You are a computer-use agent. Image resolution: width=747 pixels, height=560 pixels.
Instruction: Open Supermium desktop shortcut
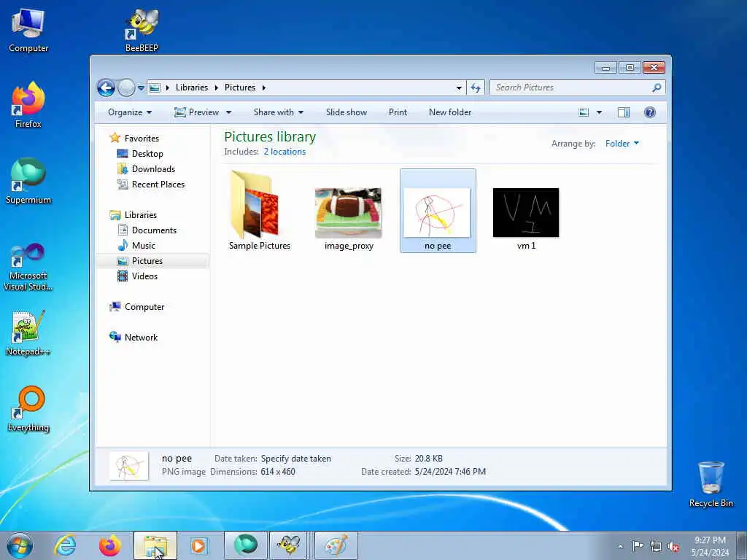(28, 182)
